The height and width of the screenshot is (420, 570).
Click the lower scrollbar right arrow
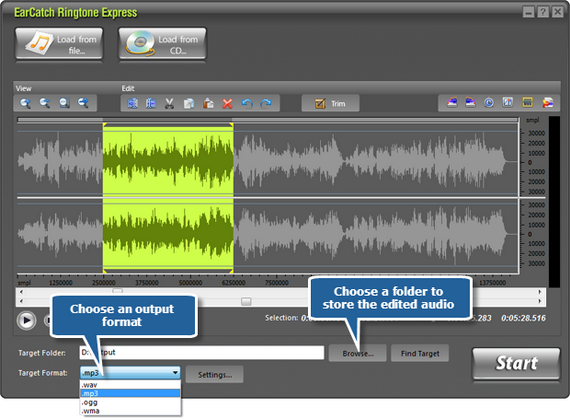pyautogui.click(x=540, y=301)
